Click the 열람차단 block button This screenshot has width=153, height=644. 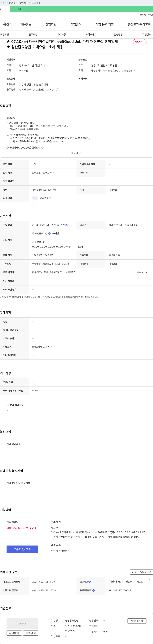point(31,633)
